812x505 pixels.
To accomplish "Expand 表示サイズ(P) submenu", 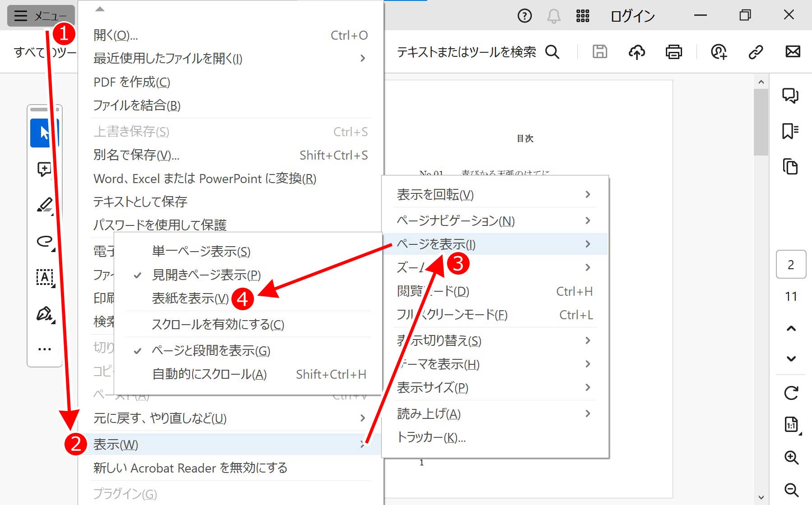I will pos(495,388).
